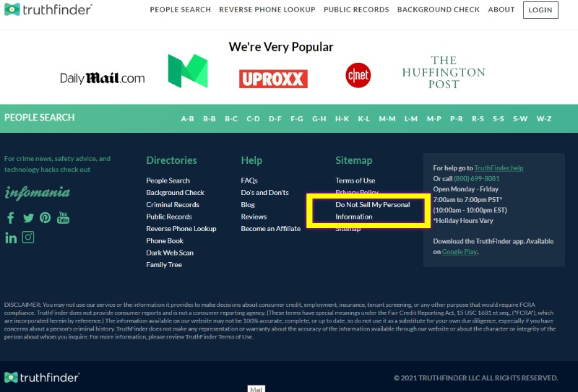Open Do Not Sell My Personal Information
Screen dimensions: 578x392
(373, 211)
